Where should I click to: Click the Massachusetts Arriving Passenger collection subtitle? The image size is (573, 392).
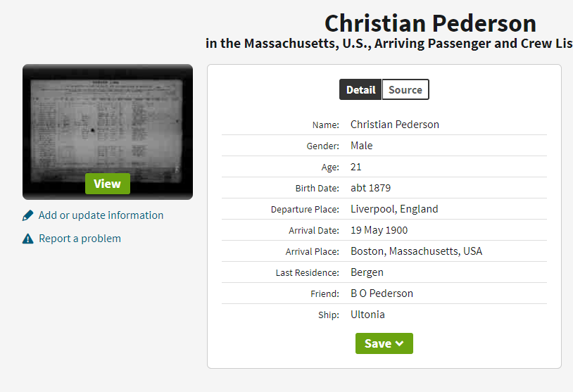click(x=389, y=44)
